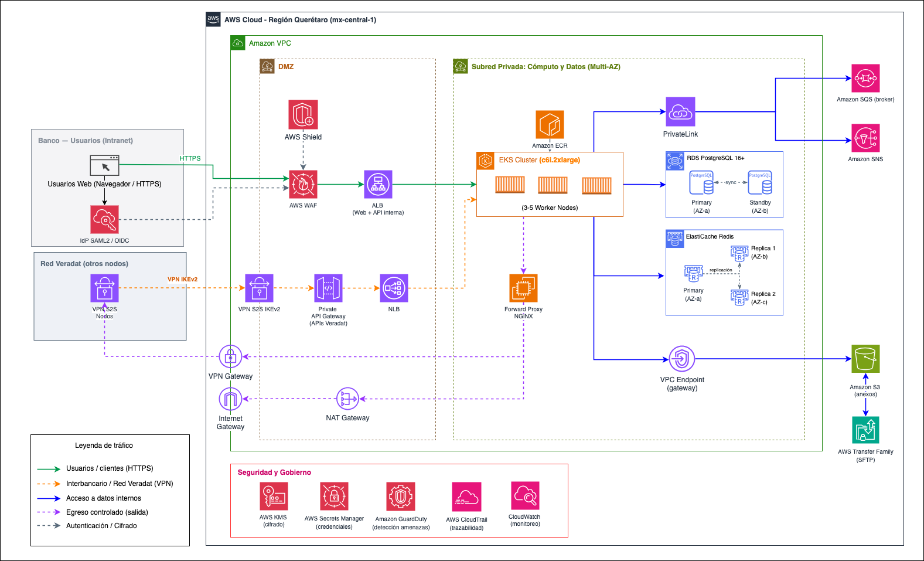
Task: Click the ElastiCache Redis header icon
Action: click(675, 239)
